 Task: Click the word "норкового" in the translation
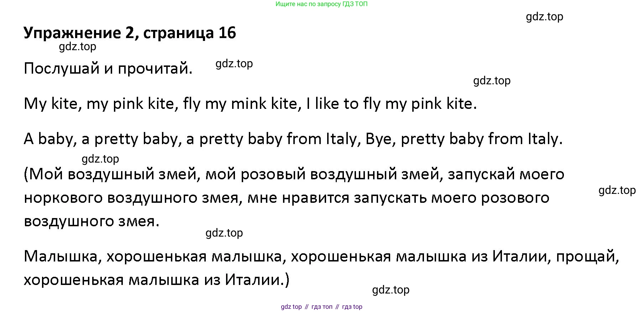click(x=63, y=198)
